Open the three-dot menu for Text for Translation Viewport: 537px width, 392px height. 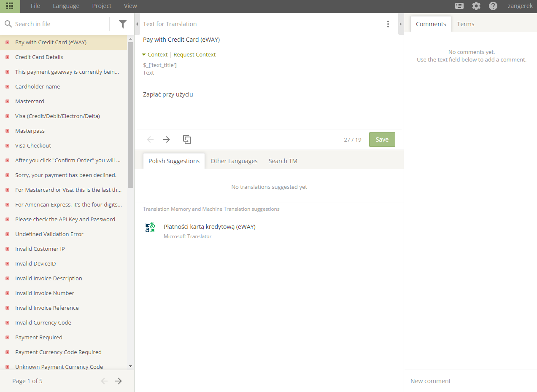coord(388,24)
